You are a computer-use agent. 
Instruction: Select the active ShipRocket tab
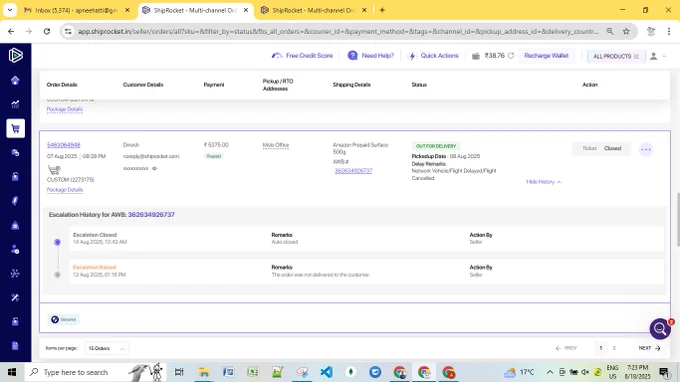pyautogui.click(x=196, y=10)
